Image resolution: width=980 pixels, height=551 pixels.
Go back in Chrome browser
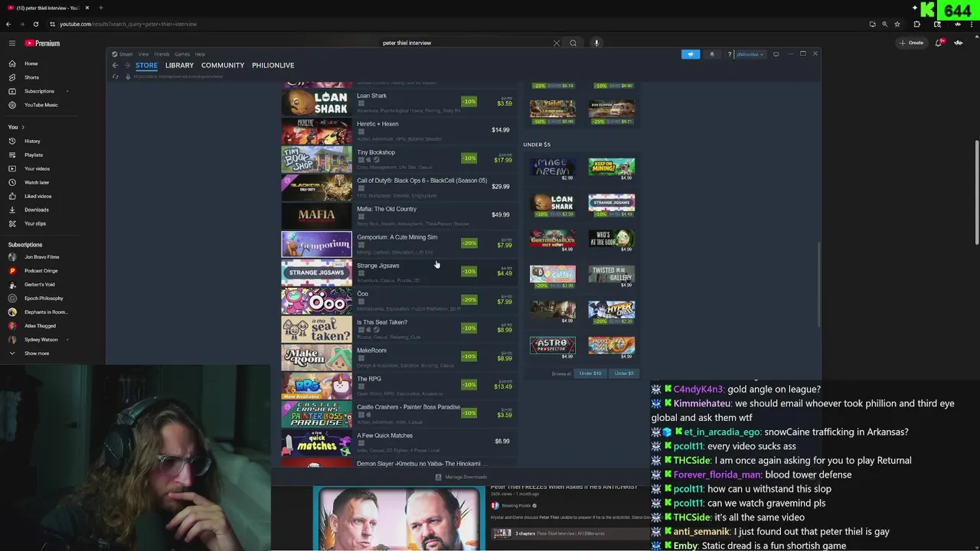(x=8, y=24)
